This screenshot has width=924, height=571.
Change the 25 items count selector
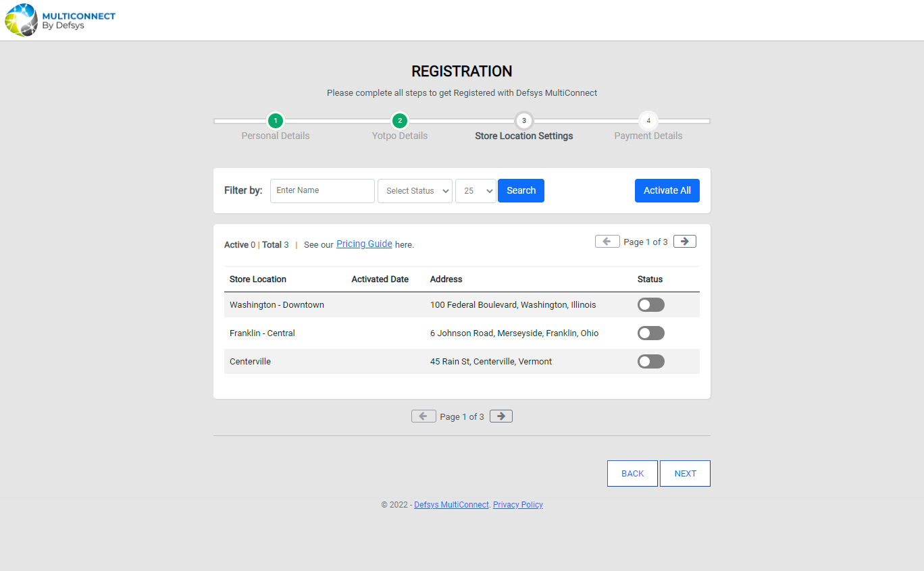(476, 190)
